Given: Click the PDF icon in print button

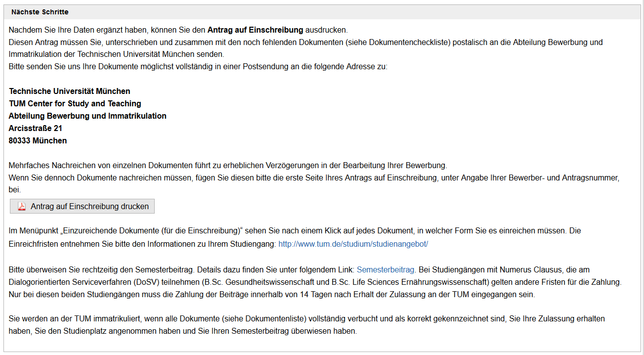Looking at the screenshot, I should coord(22,207).
